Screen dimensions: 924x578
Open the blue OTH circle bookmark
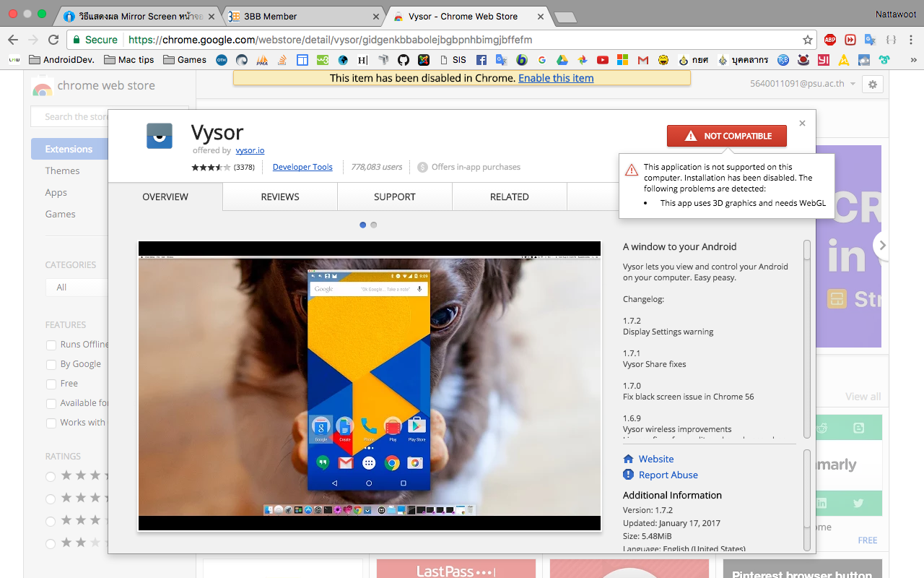click(x=222, y=60)
